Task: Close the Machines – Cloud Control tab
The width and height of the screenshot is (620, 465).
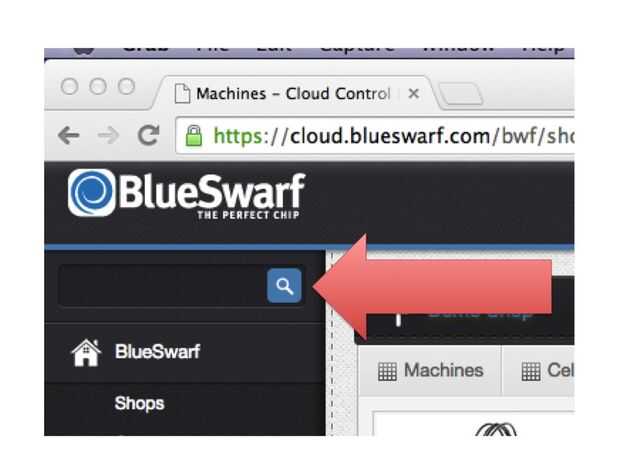Action: (x=414, y=94)
